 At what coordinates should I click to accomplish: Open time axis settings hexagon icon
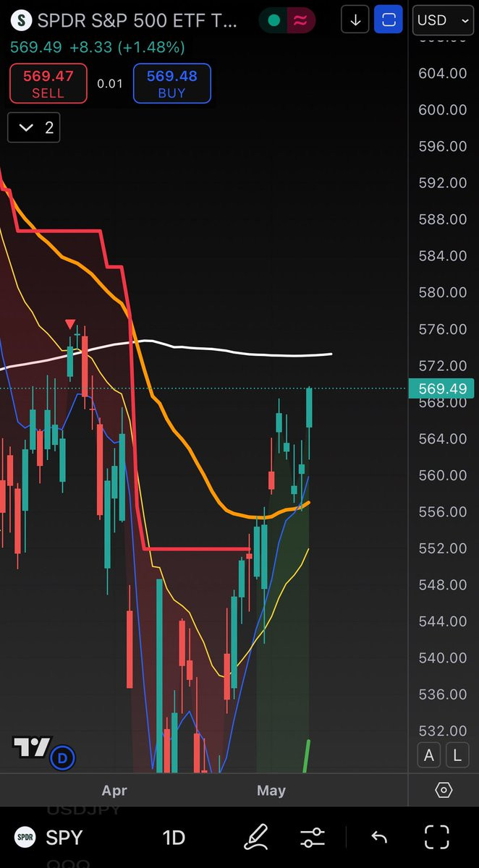[x=444, y=790]
